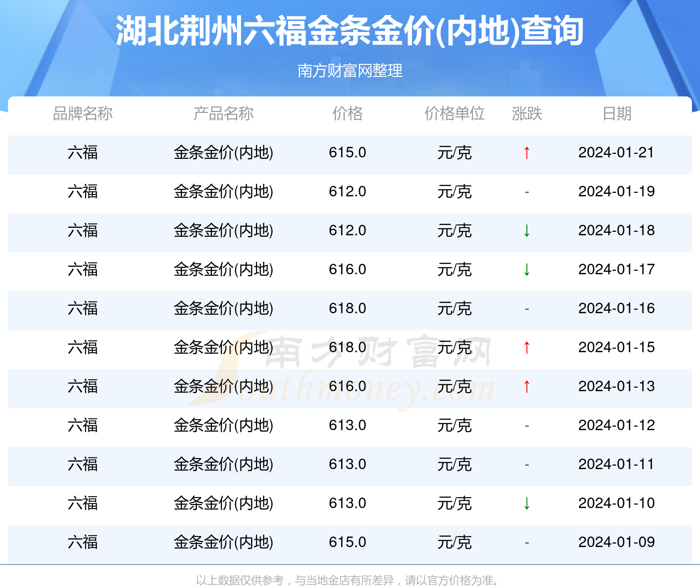Select the date cell 2024-01-10
700x588 pixels.
[x=616, y=503]
